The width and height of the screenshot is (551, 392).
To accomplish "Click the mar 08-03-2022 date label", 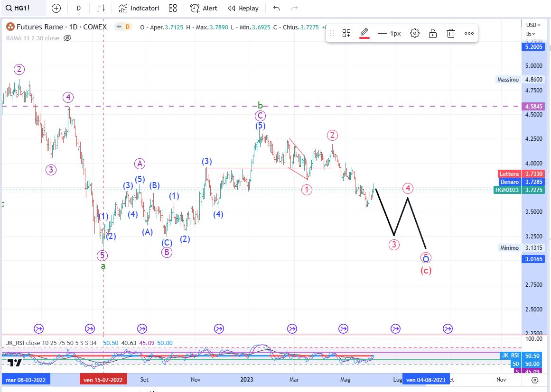I will [x=26, y=380].
